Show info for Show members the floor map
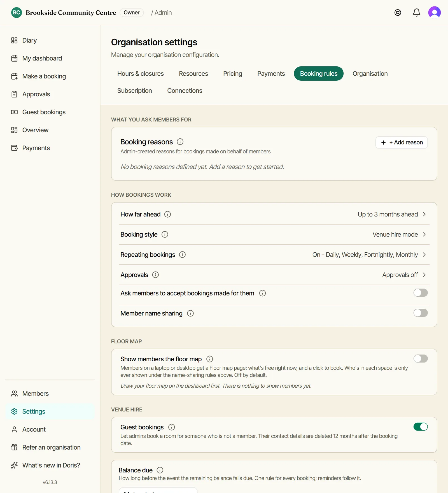The height and width of the screenshot is (493, 448). pyautogui.click(x=209, y=359)
